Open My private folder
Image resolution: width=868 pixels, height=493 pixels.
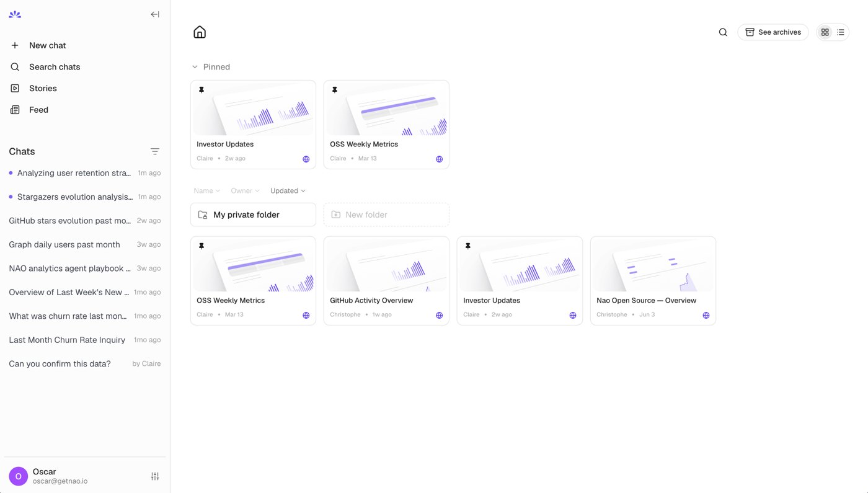253,215
